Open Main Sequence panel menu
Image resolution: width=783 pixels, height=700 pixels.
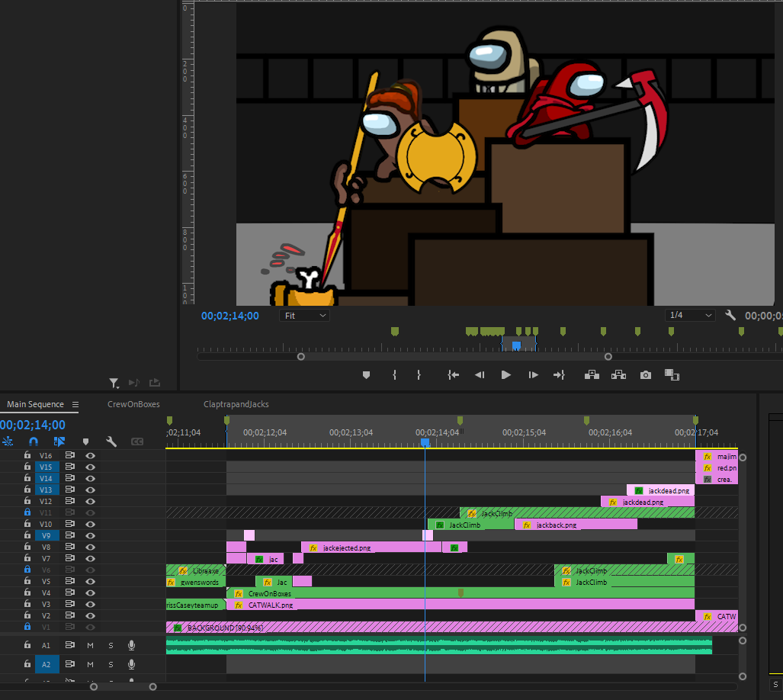75,404
